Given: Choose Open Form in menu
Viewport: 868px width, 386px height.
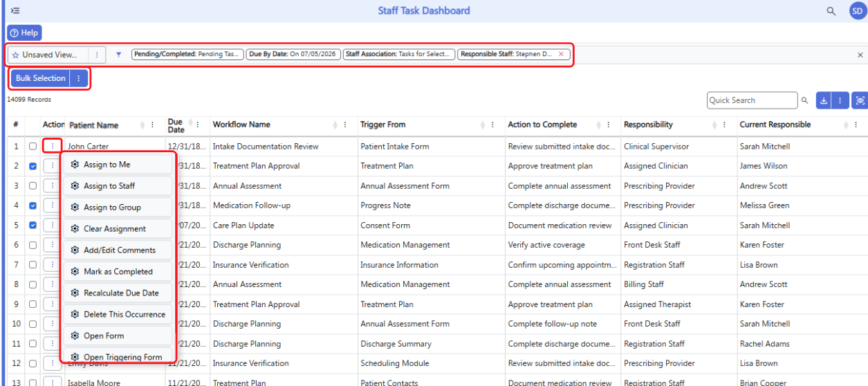Looking at the screenshot, I should (118, 336).
